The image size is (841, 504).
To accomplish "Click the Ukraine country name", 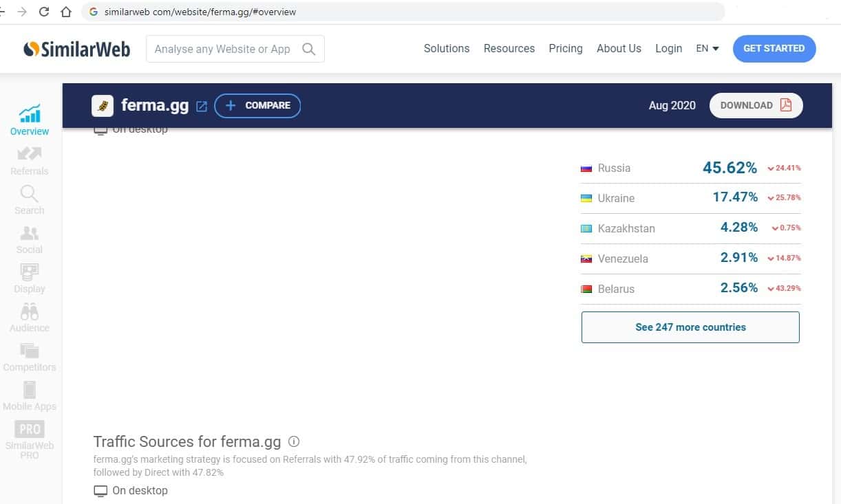I will [616, 199].
